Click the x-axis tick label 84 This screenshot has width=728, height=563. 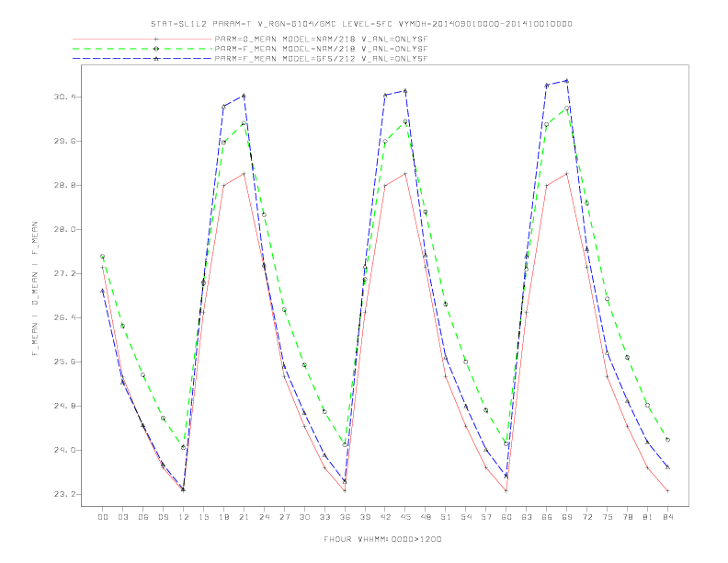[x=667, y=517]
